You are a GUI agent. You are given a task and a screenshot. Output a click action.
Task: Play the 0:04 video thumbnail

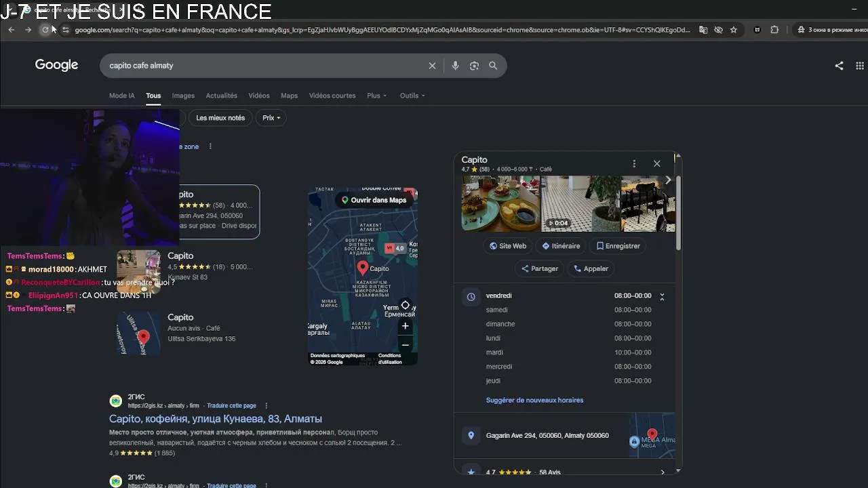[580, 204]
